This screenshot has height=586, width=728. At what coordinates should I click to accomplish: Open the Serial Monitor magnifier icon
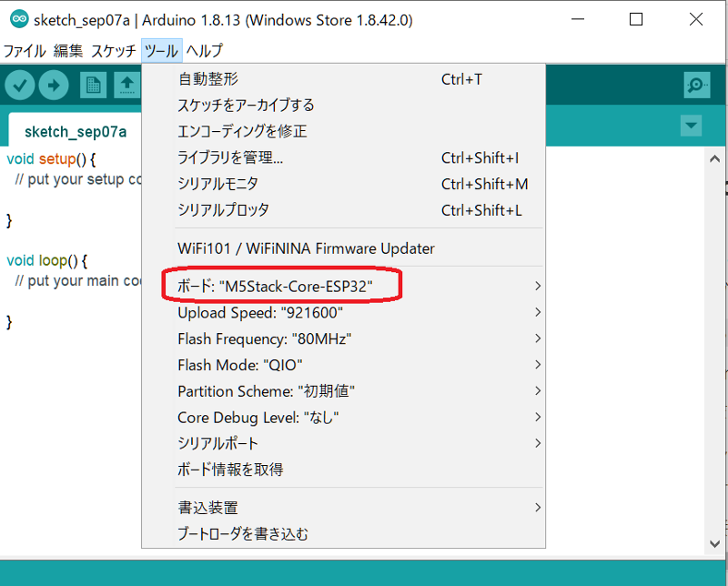[x=697, y=85]
